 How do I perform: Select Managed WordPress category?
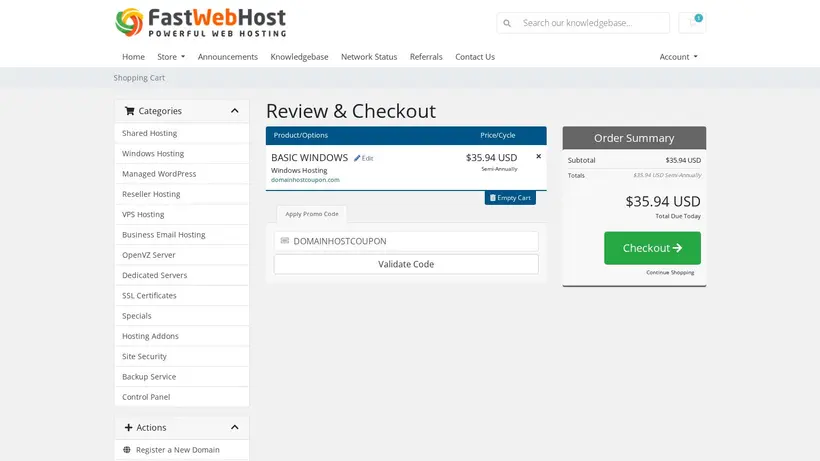[x=181, y=174]
